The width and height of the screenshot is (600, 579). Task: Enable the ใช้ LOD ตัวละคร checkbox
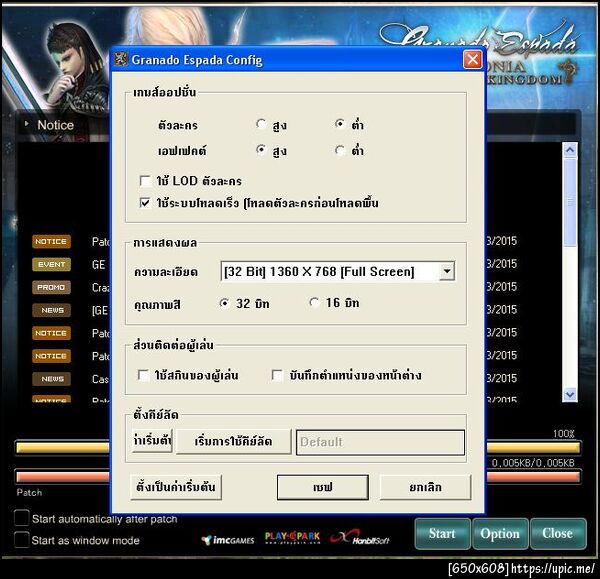[x=145, y=181]
